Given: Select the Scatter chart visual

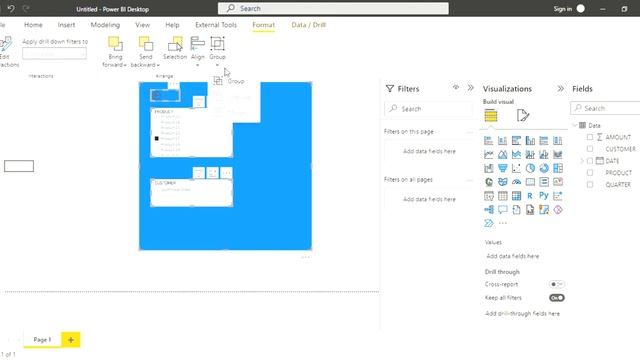Looking at the screenshot, I should point(516,168).
